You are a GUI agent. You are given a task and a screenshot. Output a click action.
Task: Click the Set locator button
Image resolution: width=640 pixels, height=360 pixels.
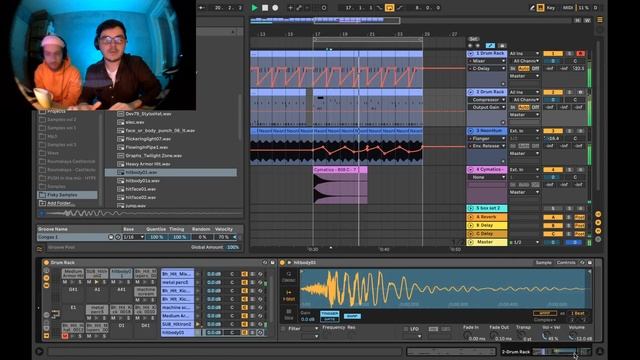coord(473,39)
